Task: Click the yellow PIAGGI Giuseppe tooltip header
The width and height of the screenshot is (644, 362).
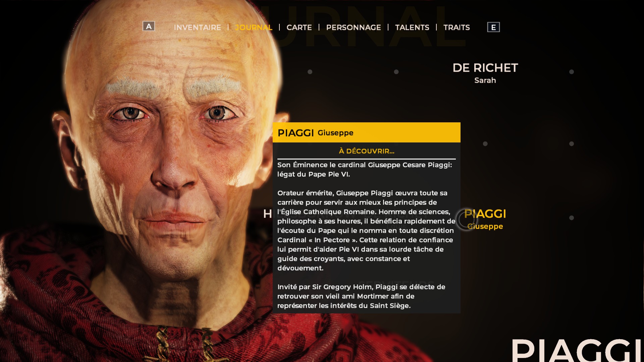Action: coord(366,132)
